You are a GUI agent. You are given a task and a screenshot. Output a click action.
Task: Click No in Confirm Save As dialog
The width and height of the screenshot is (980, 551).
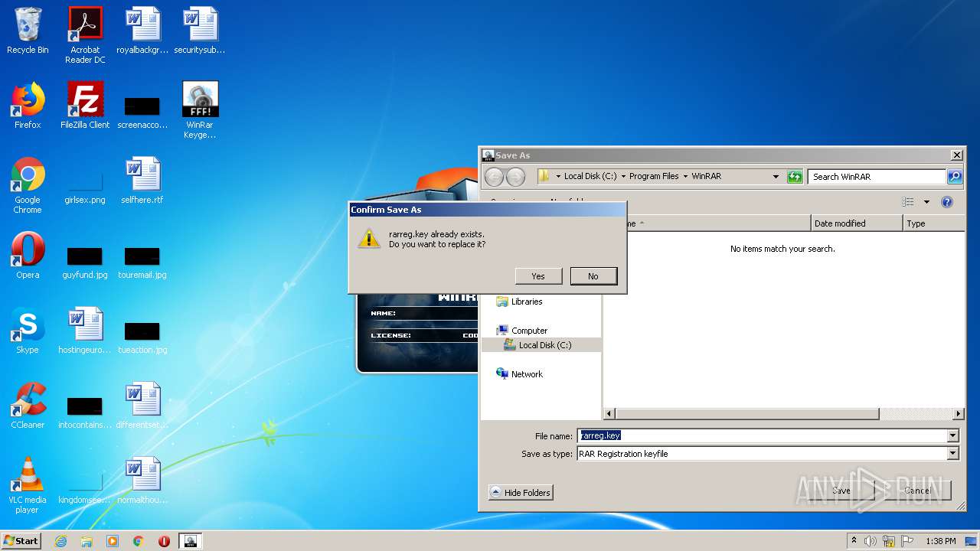click(x=593, y=276)
